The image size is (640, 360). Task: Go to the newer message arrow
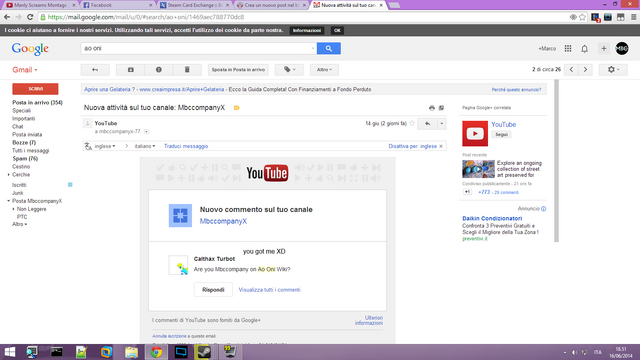pyautogui.click(x=571, y=70)
